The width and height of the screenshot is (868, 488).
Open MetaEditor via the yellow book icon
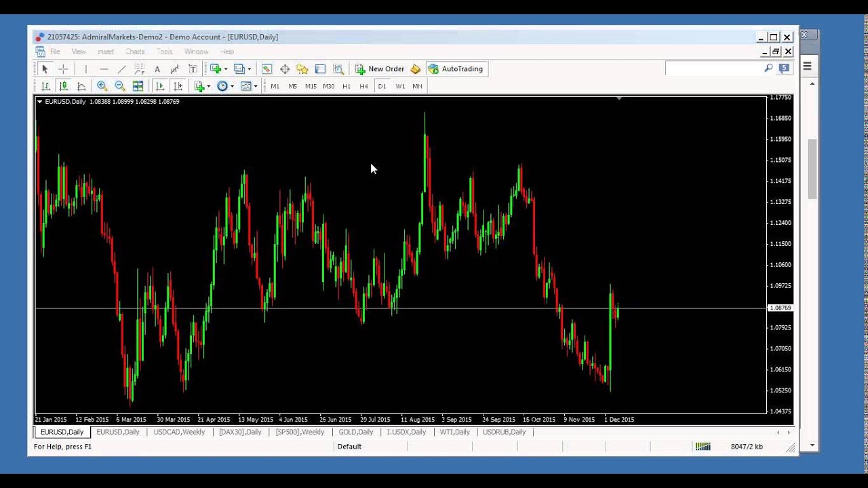pos(416,69)
